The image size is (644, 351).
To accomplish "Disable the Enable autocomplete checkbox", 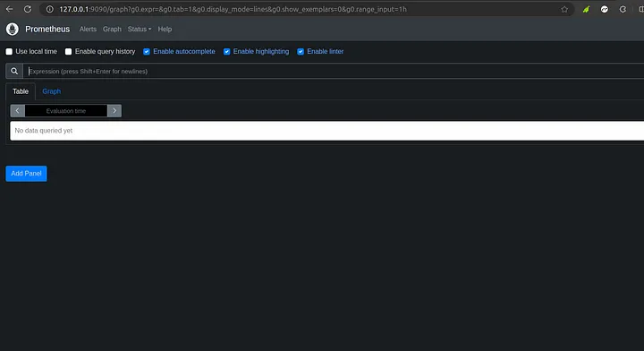I will pos(146,51).
